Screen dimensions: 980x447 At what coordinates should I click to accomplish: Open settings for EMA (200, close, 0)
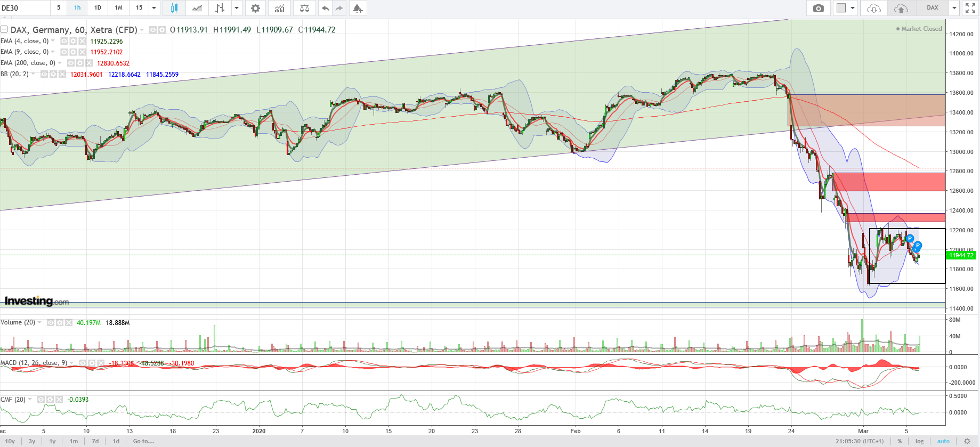(x=80, y=63)
